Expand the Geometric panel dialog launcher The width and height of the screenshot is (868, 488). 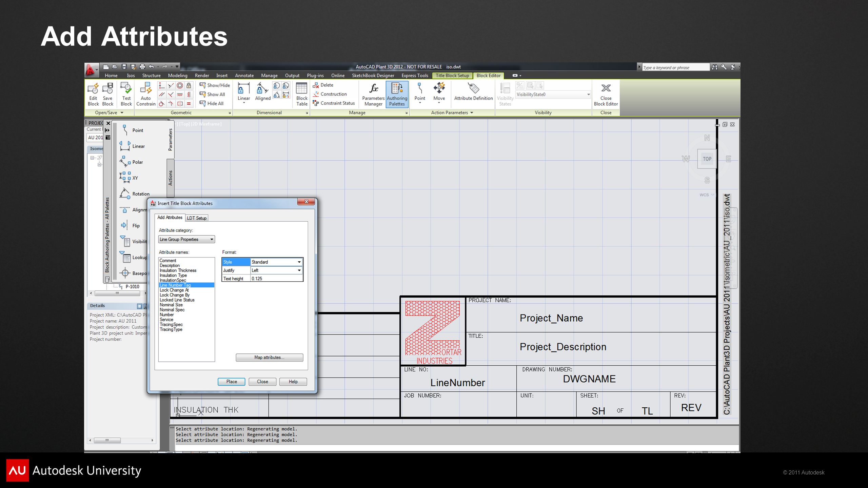coord(230,113)
